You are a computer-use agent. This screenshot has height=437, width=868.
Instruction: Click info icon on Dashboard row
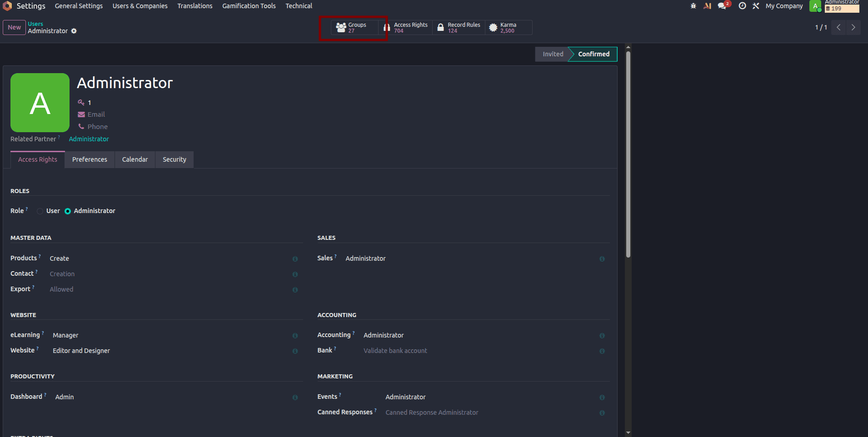pos(295,397)
